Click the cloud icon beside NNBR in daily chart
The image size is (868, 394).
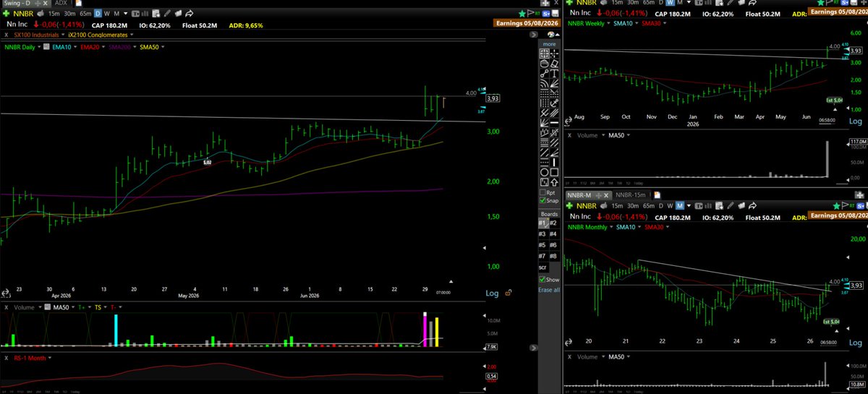point(41,14)
